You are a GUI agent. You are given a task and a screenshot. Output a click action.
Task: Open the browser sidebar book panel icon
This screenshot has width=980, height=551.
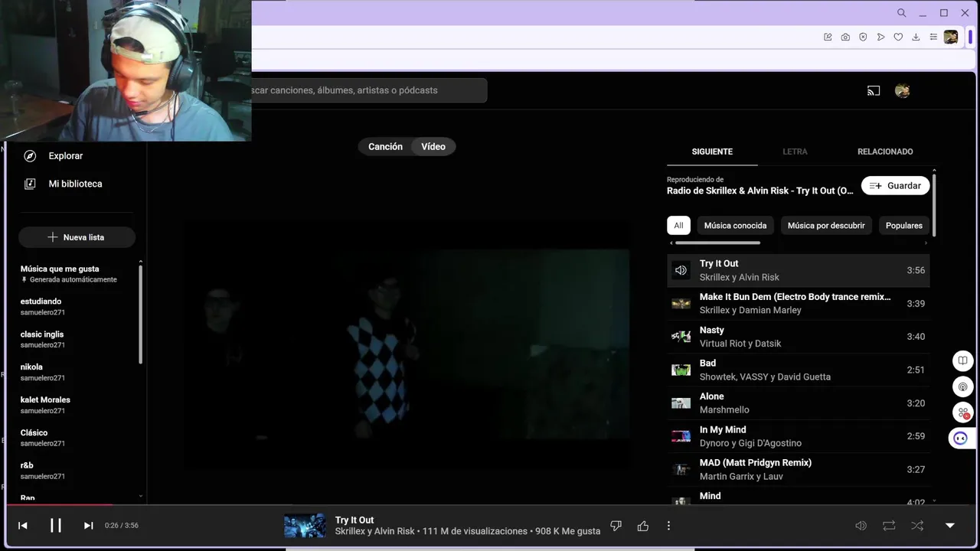coord(962,360)
